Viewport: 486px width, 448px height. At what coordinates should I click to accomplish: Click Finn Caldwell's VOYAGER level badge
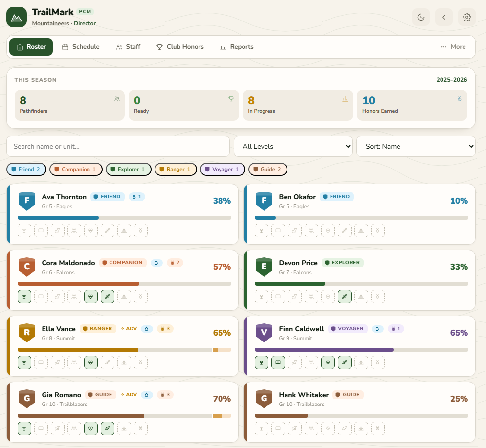(x=348, y=329)
